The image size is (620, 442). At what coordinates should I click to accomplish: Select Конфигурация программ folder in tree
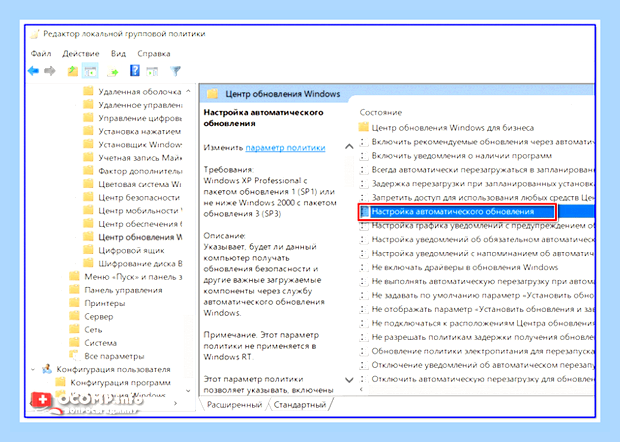[113, 383]
